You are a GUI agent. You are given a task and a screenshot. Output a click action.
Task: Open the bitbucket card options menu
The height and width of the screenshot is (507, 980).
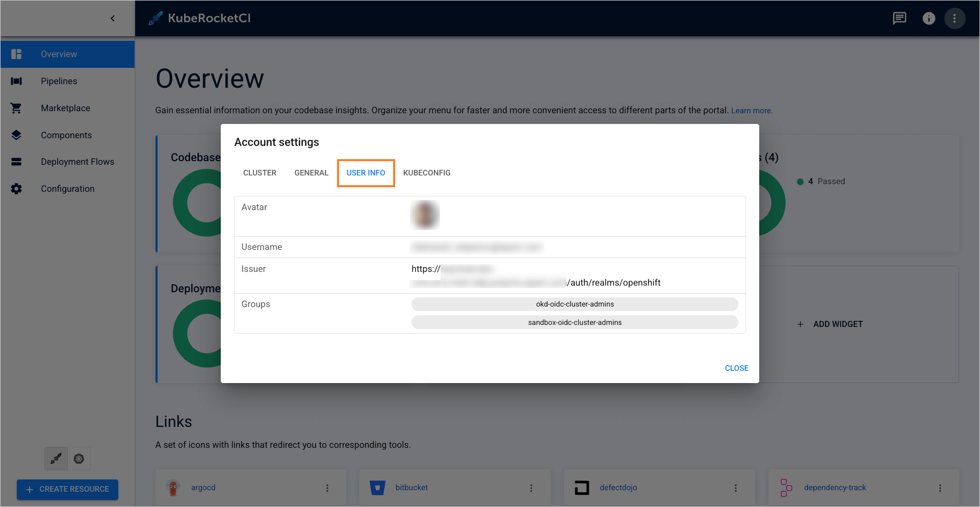(x=531, y=488)
